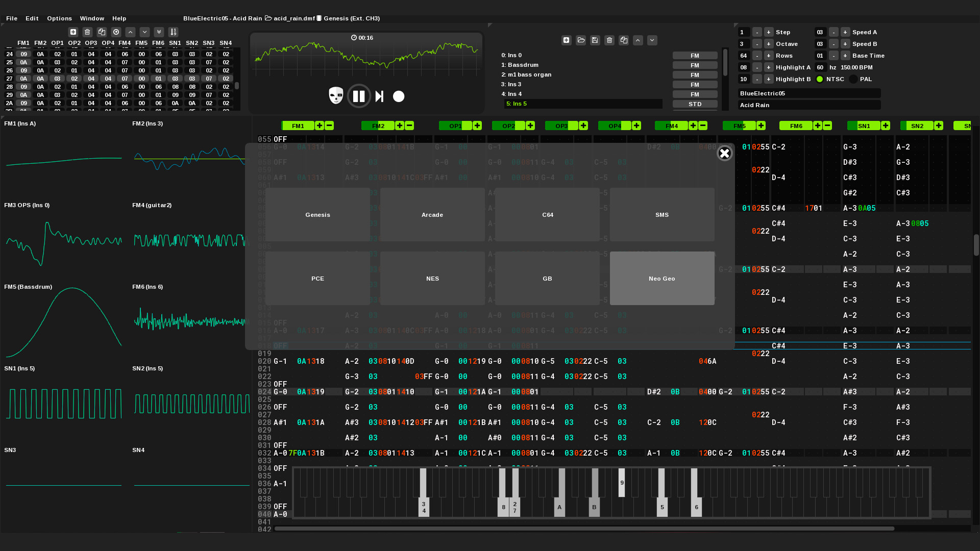
Task: Move the selected instrument up with the chevron
Action: [638, 40]
